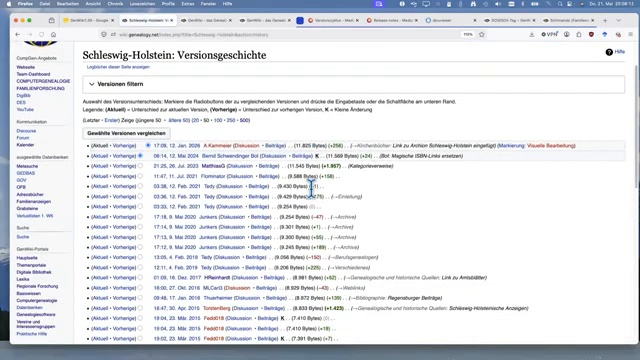
Task: Select radio button for 21:25, 26. Jul. 2023 revision
Action: coord(140,166)
